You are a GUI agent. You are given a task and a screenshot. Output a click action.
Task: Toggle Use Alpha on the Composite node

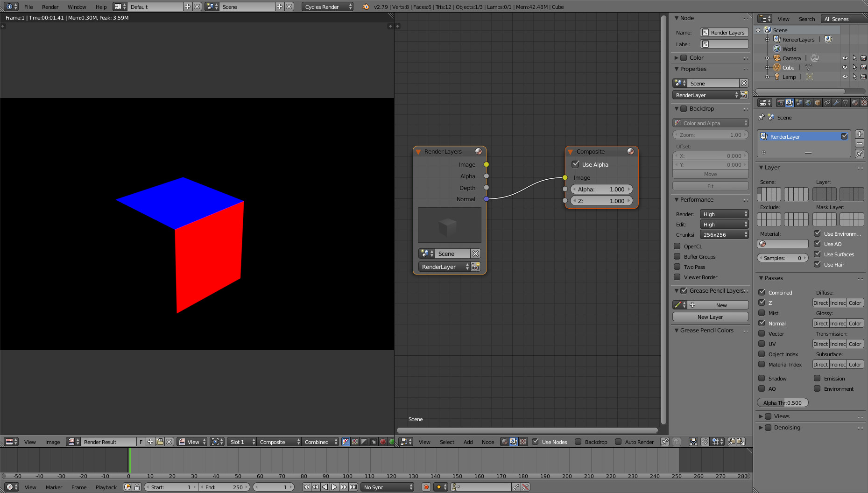576,164
